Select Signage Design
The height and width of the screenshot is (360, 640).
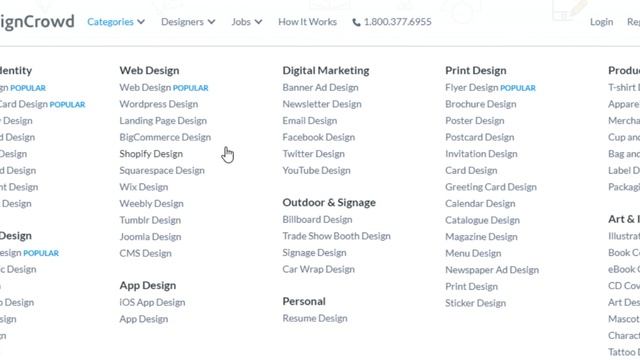pyautogui.click(x=314, y=253)
